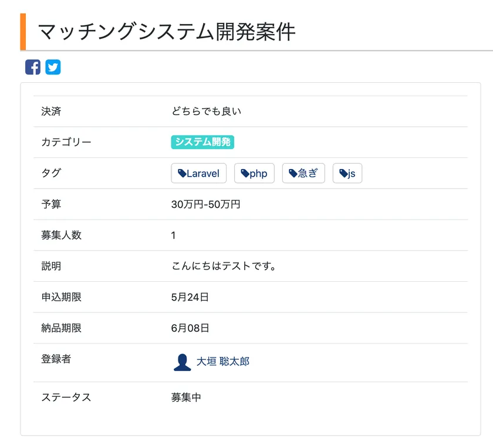Click the システム開発 category badge

(x=202, y=142)
